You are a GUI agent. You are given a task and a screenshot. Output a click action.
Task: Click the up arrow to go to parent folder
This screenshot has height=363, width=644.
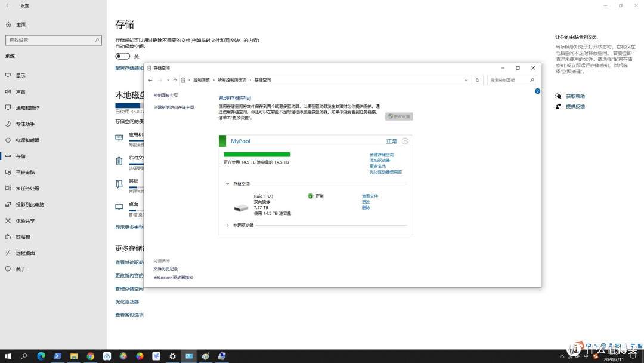point(175,80)
